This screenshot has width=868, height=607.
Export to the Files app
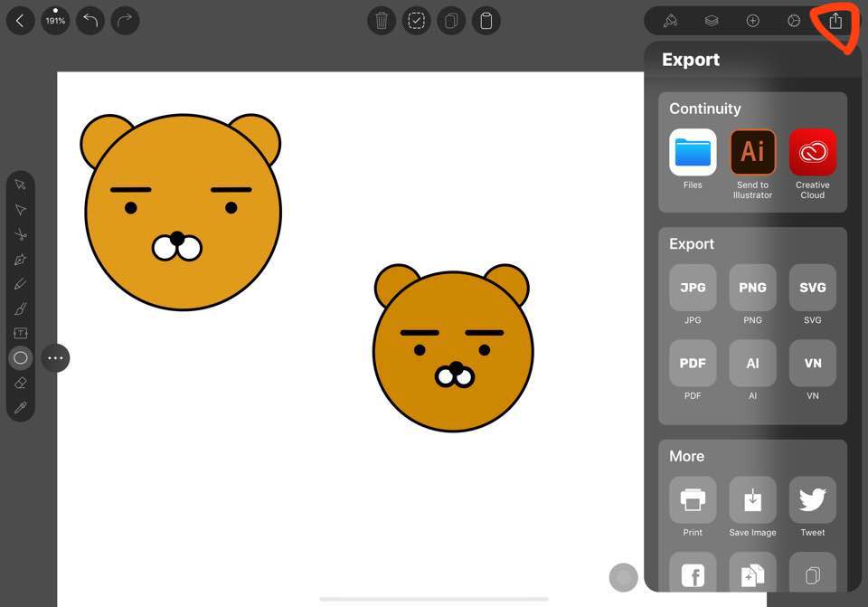693,152
